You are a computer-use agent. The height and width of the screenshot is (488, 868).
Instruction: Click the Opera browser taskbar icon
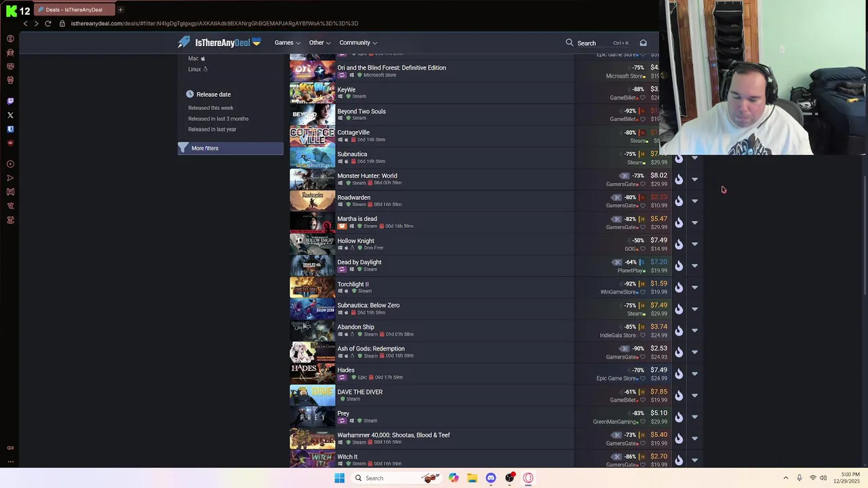point(528,478)
